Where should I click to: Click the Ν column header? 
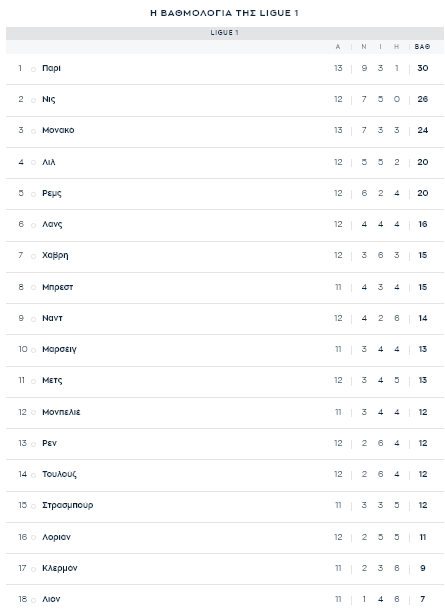point(364,47)
